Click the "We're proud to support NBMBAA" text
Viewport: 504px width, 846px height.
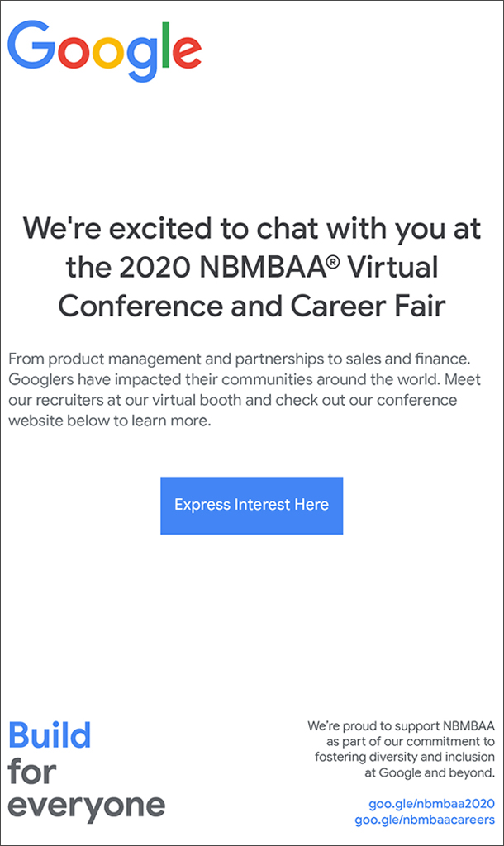tap(401, 725)
